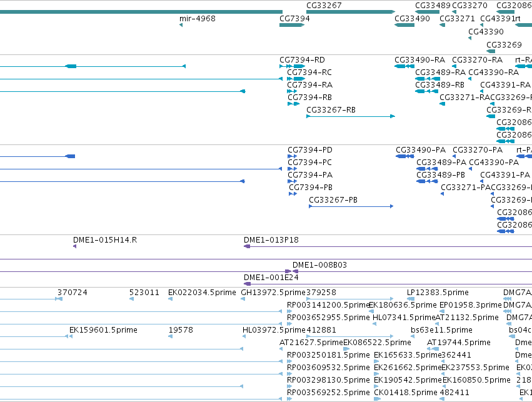Select transcript CG7394-RC

(x=309, y=73)
